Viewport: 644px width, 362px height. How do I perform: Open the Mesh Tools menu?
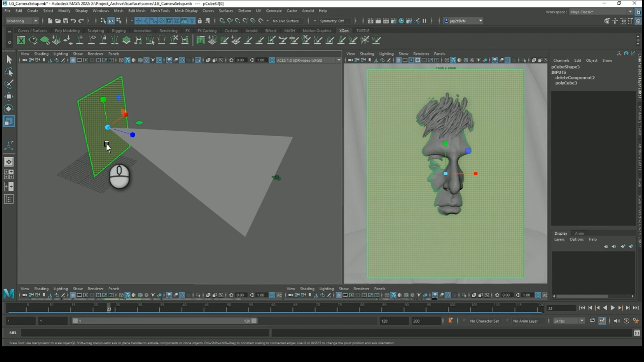(160, 11)
